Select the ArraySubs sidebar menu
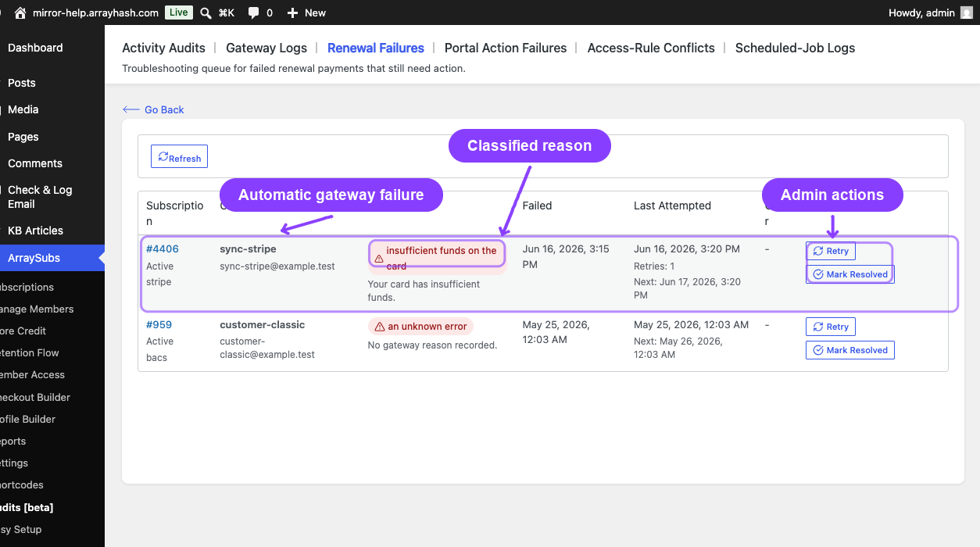 coord(52,258)
